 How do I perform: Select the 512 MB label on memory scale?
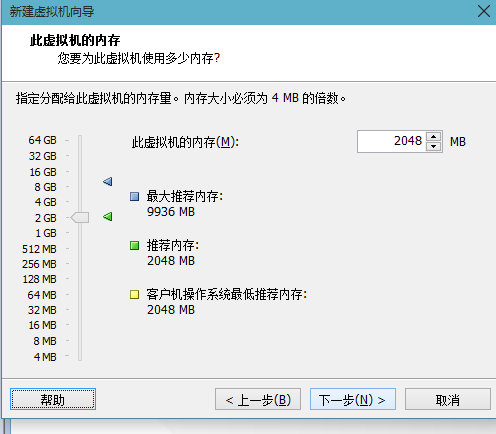39,249
